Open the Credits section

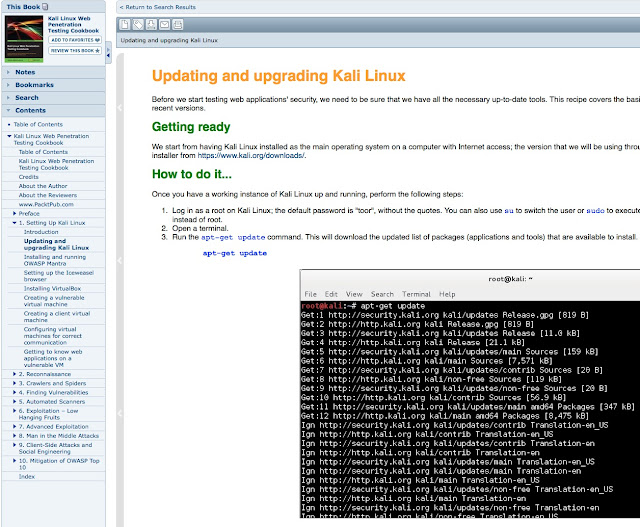tap(29, 177)
